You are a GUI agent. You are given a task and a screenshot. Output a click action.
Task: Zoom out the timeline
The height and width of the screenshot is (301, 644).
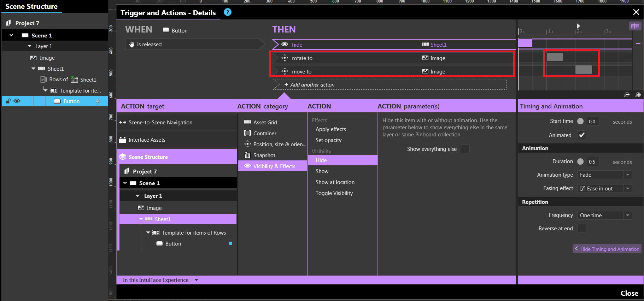coord(627,95)
